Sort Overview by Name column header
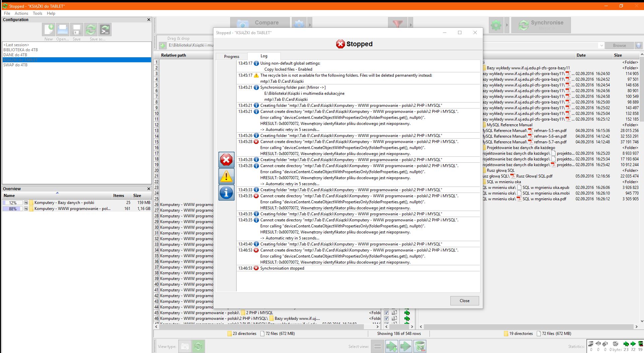The width and height of the screenshot is (644, 353). [57, 196]
